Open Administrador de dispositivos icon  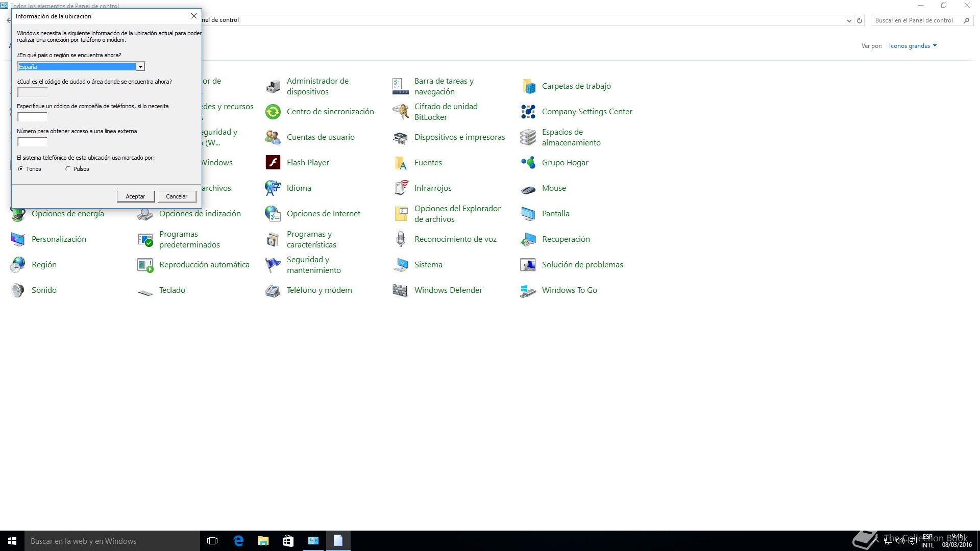click(x=273, y=86)
